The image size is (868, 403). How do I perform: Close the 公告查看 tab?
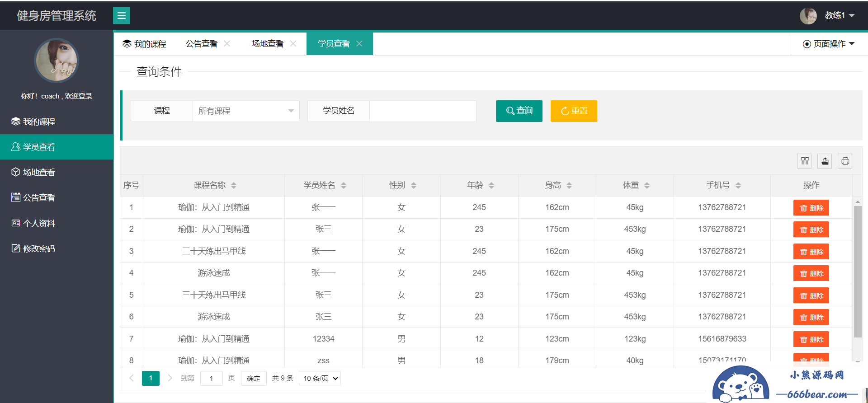[x=227, y=44]
